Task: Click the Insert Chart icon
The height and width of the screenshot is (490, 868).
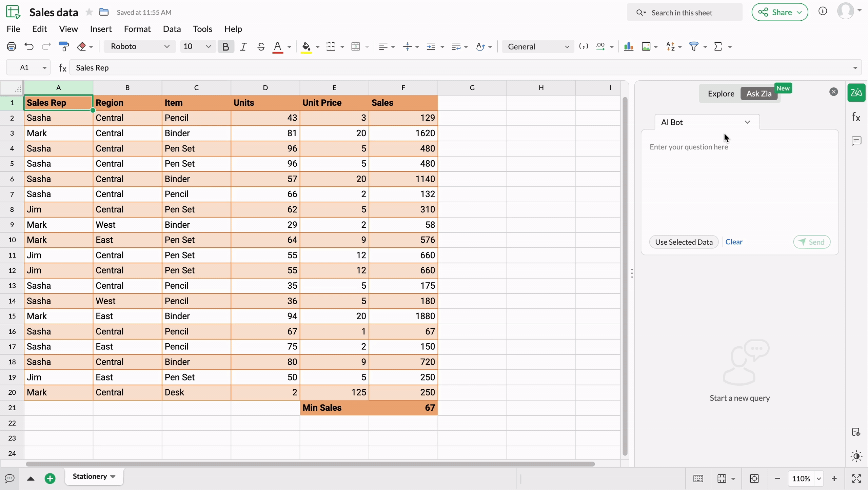Action: click(628, 46)
